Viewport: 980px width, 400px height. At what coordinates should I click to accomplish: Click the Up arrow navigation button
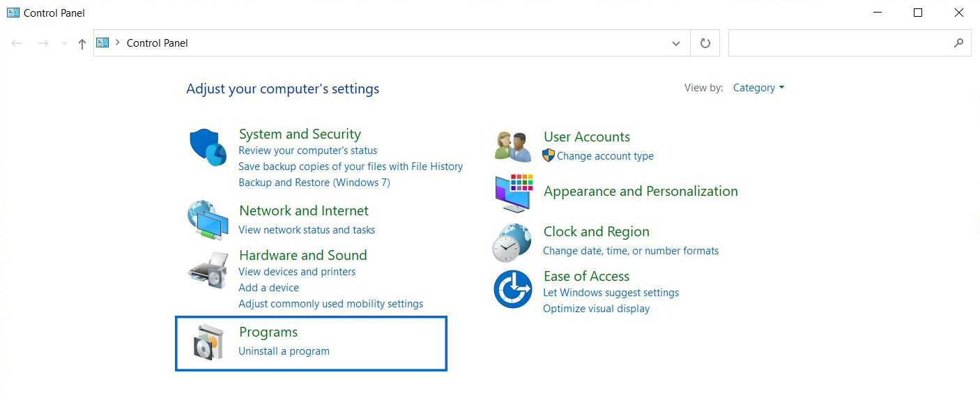pyautogui.click(x=82, y=44)
